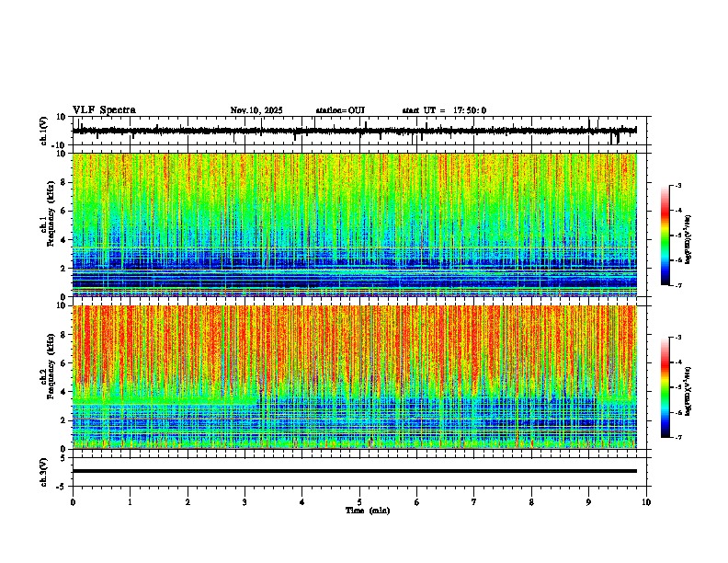Image resolution: width=728 pixels, height=563 pixels.
Task: Click the '4' kHz tick on ch.2 spectrogram
Action: pyautogui.click(x=63, y=392)
